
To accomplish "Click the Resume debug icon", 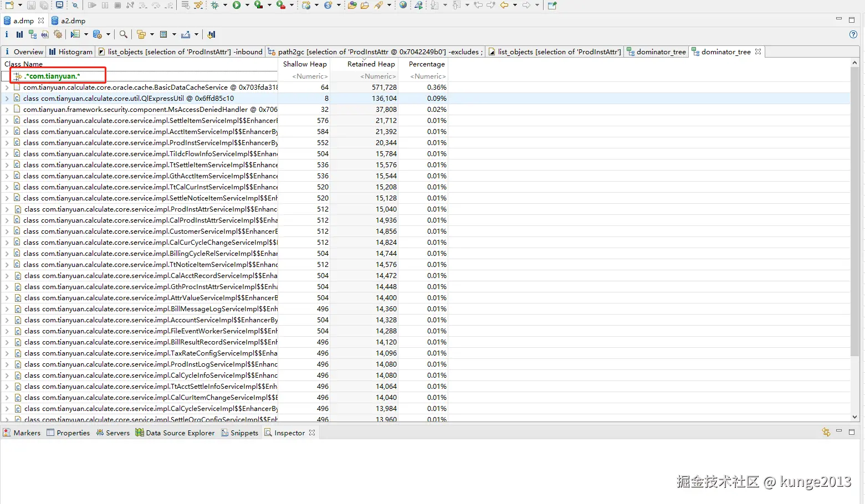I will coord(92,5).
